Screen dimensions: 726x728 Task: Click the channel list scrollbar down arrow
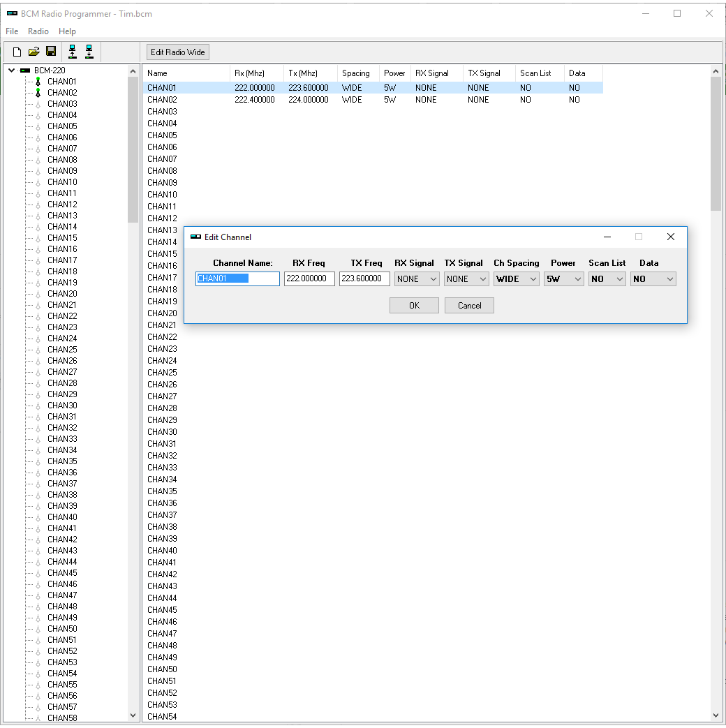click(716, 715)
